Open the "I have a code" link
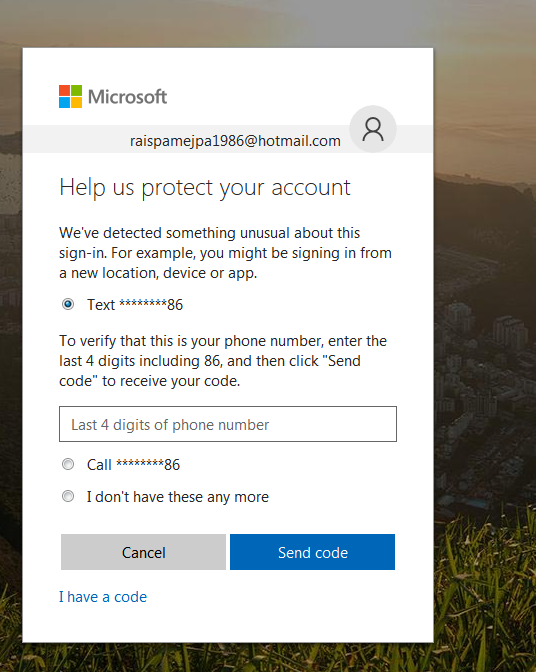 [103, 597]
